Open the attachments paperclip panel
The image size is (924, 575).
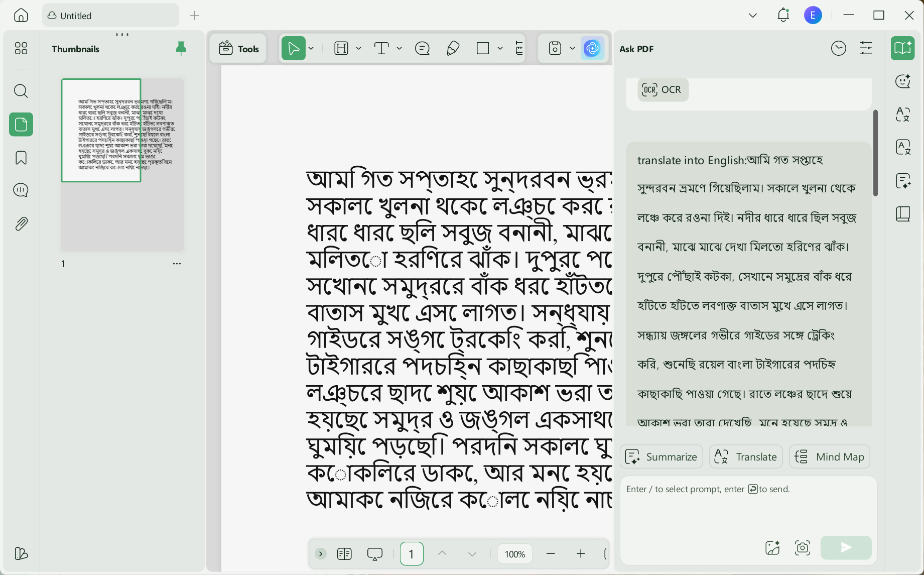point(21,224)
